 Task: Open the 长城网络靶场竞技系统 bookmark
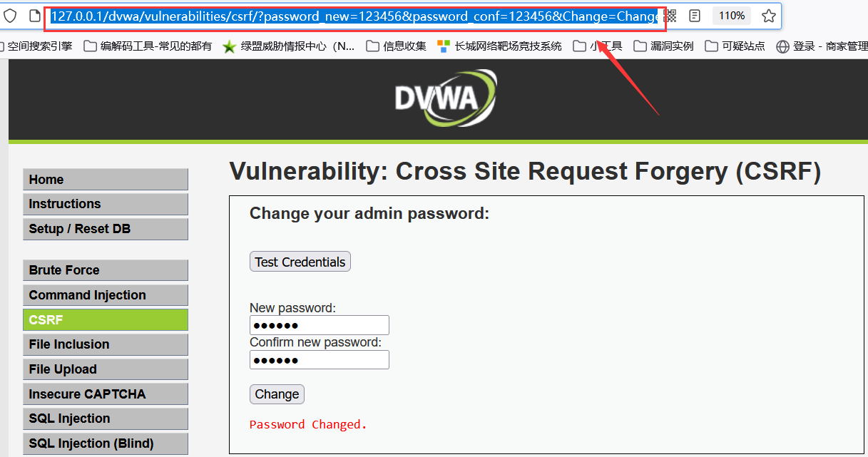(x=499, y=46)
